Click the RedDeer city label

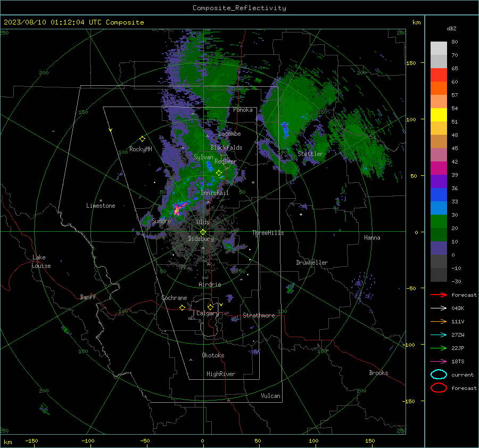pyautogui.click(x=226, y=161)
